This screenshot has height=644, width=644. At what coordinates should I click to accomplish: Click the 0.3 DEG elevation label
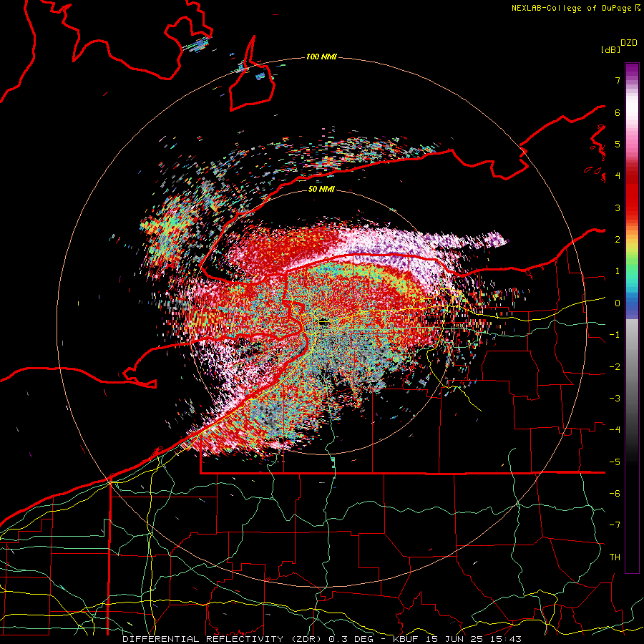[353, 639]
